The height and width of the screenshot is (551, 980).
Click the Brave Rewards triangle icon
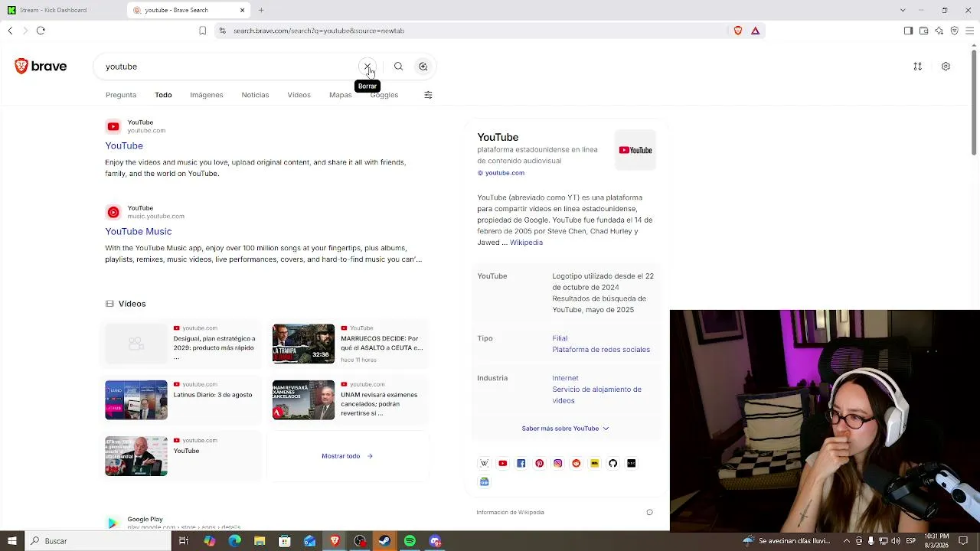(755, 31)
